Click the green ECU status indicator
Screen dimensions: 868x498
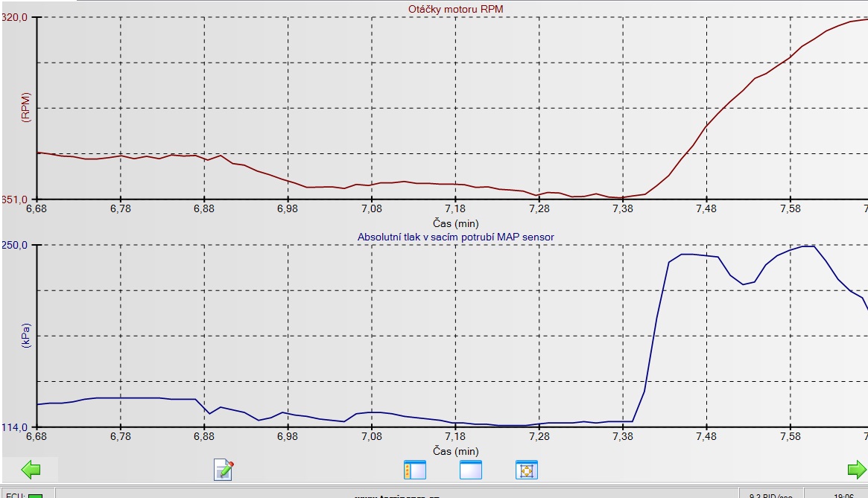coord(35,496)
